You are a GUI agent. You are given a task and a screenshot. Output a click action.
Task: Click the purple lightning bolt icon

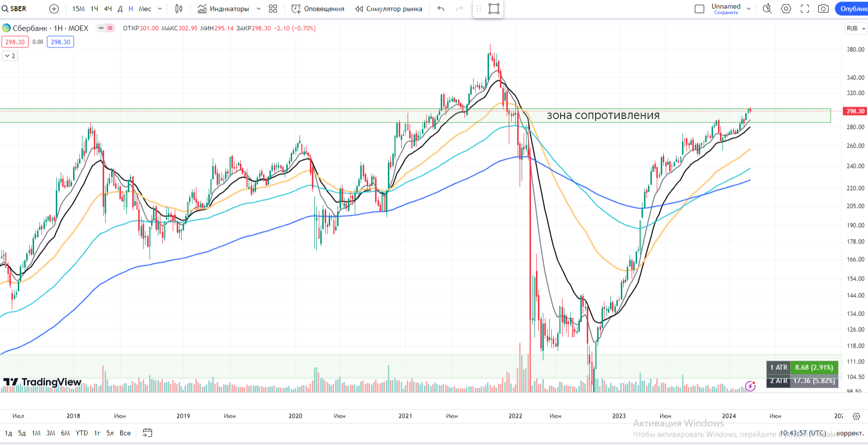750,386
